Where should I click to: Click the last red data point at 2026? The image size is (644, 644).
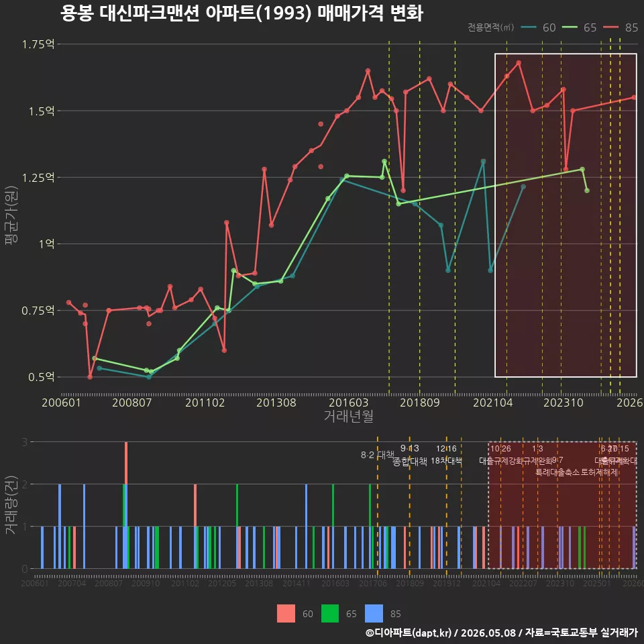(x=634, y=97)
